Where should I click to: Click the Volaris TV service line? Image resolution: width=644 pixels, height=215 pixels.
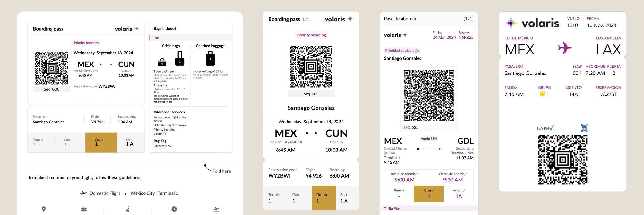[160, 134]
